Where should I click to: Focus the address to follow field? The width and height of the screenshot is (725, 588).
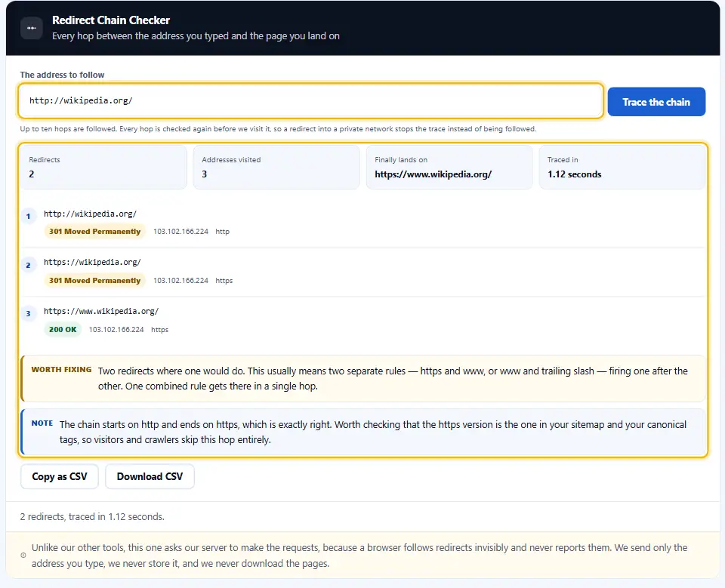tap(310, 101)
